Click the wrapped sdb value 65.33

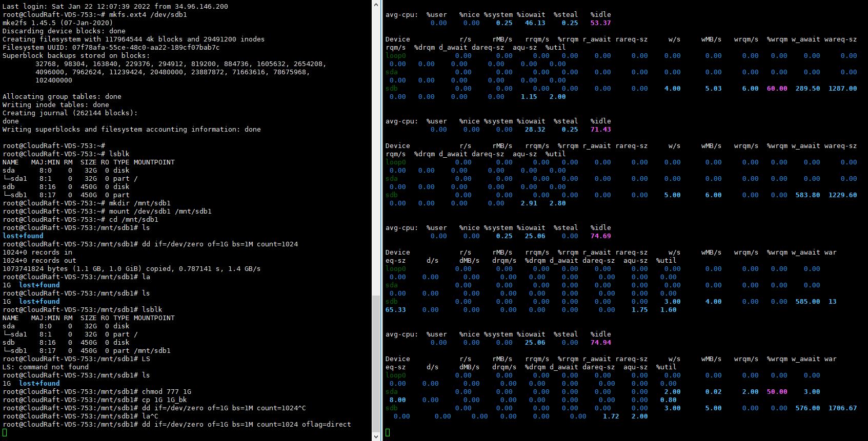pyautogui.click(x=396, y=310)
